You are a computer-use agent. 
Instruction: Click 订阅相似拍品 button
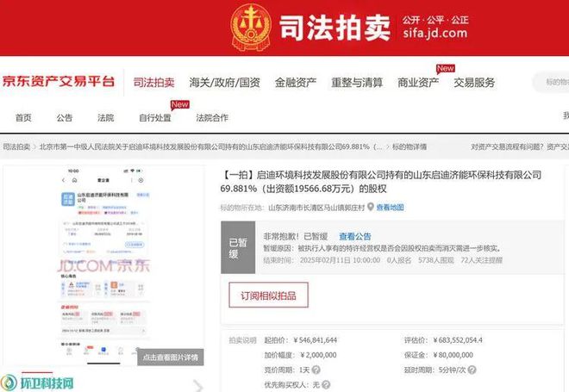(268, 296)
